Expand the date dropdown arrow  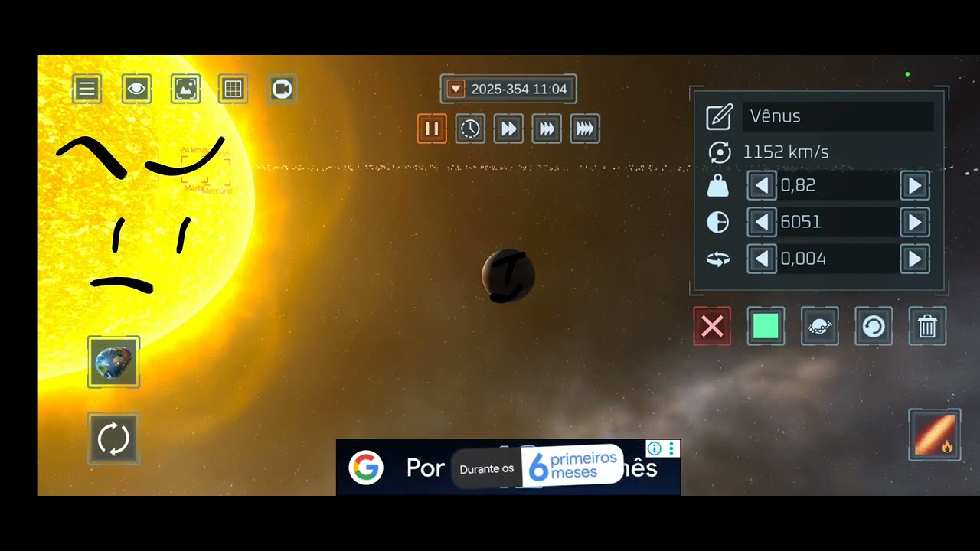(x=456, y=89)
